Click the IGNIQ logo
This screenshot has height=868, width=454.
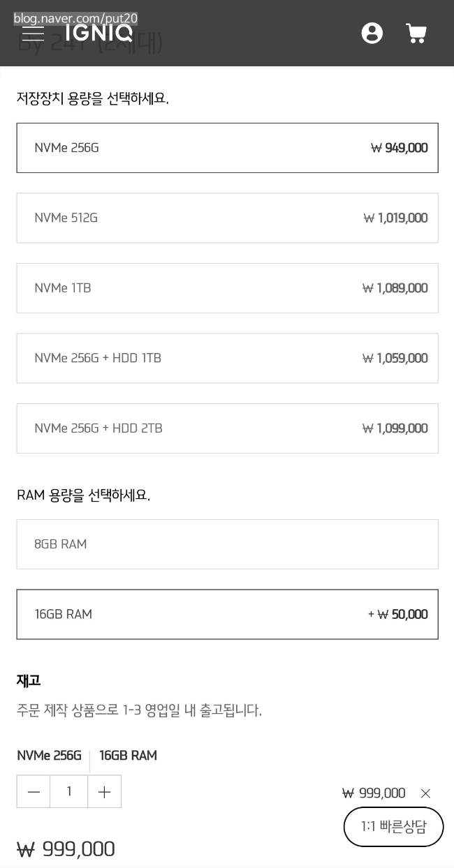(99, 32)
